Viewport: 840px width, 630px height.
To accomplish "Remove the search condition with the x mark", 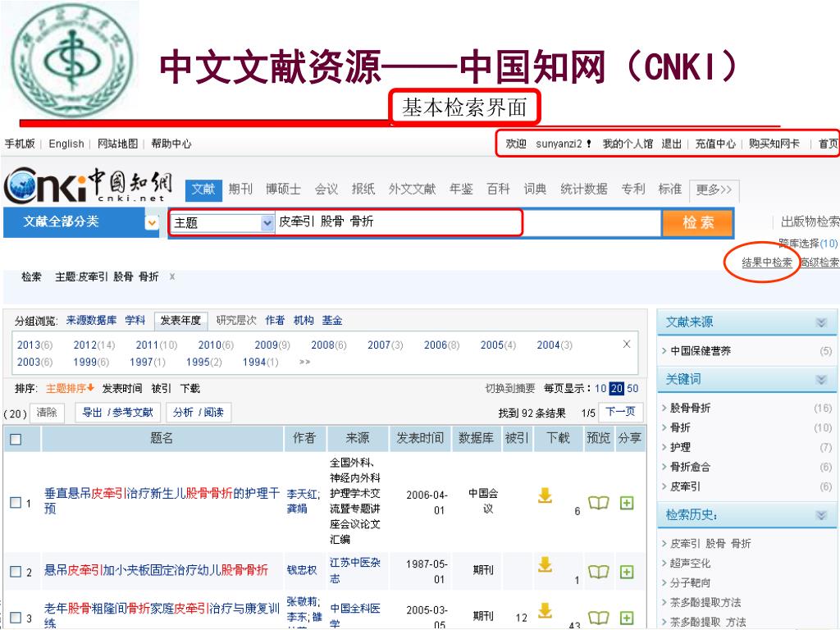I will coord(172,276).
